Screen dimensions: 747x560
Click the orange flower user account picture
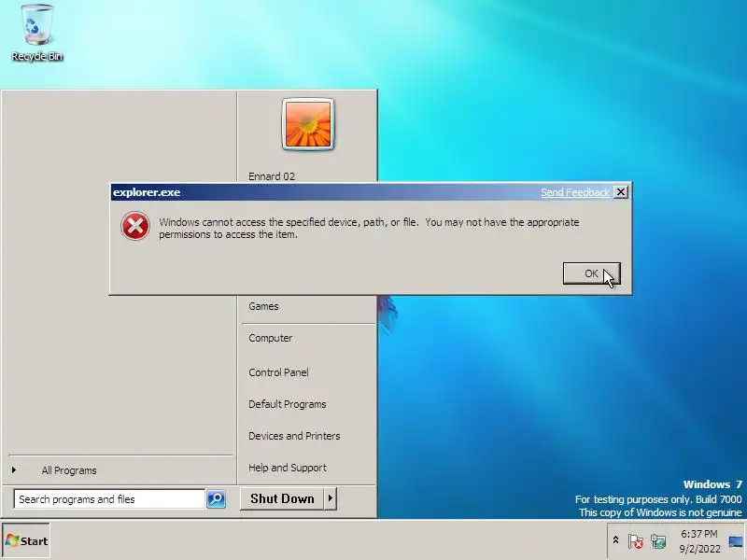coord(308,124)
